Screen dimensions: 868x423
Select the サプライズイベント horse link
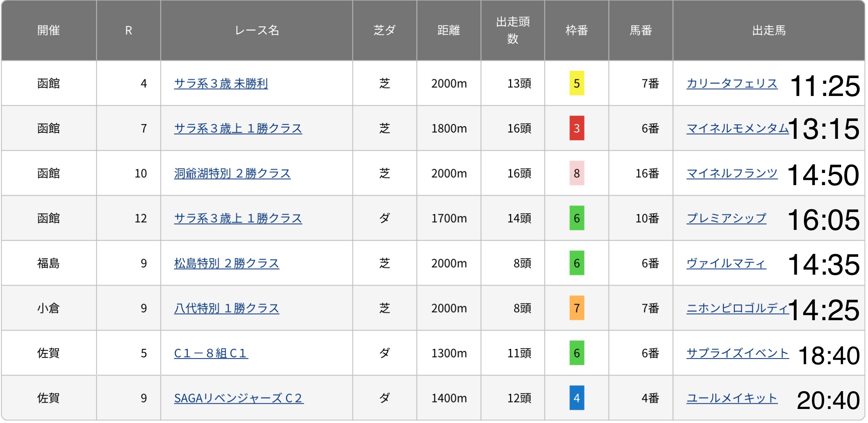[x=737, y=353]
